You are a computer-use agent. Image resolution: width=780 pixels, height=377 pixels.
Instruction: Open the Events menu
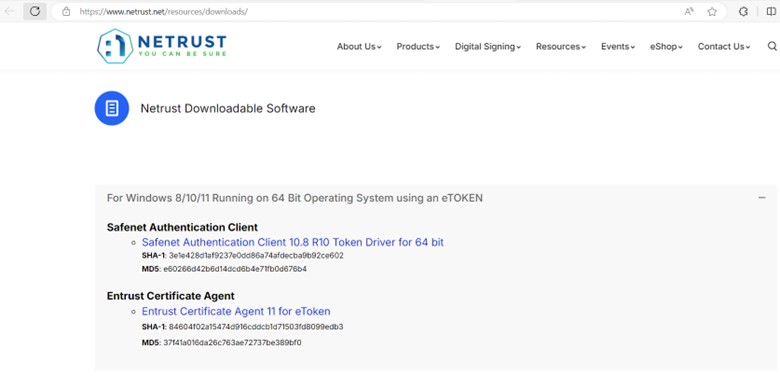coord(618,47)
